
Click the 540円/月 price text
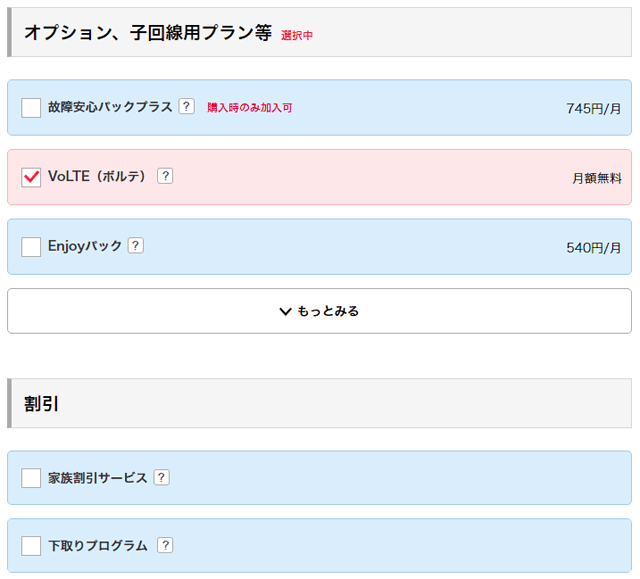pyautogui.click(x=593, y=248)
